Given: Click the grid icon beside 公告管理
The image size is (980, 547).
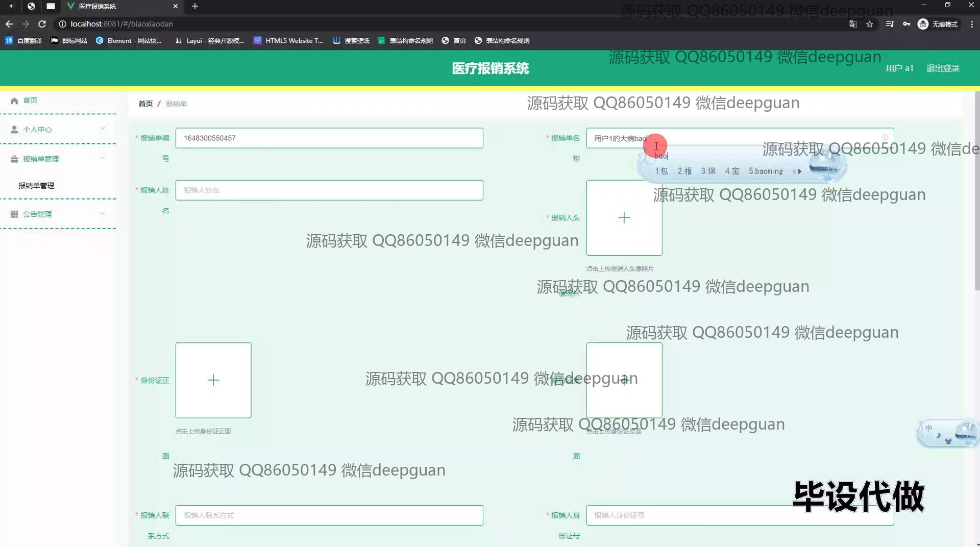Looking at the screenshot, I should pos(14,214).
